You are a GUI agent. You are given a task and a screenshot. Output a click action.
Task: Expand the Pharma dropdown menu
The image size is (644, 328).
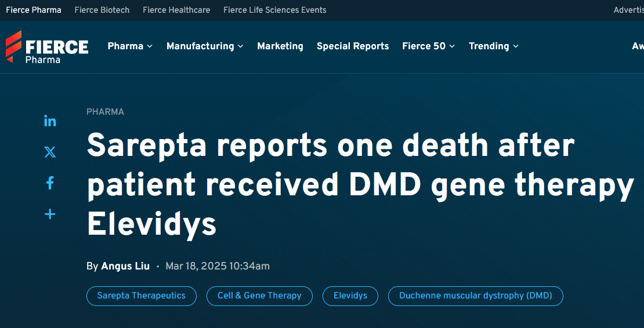click(x=130, y=46)
